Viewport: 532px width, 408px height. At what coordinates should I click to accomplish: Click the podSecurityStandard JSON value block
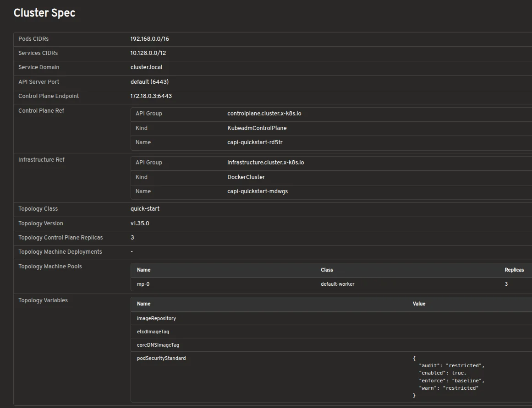pos(449,377)
